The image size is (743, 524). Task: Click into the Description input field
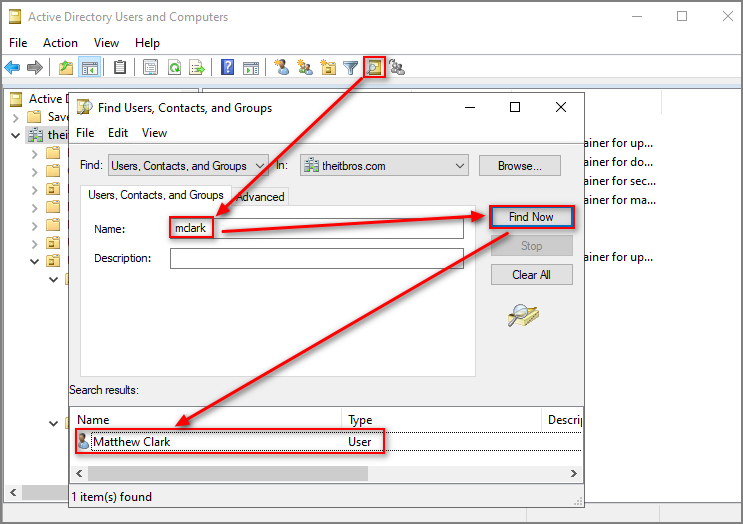[317, 258]
